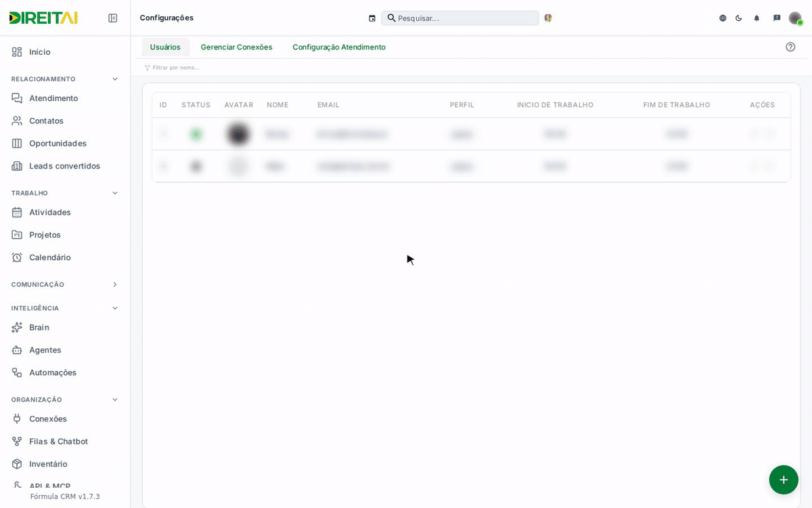Click the Automações workflow icon
812x508 pixels.
pos(17,373)
